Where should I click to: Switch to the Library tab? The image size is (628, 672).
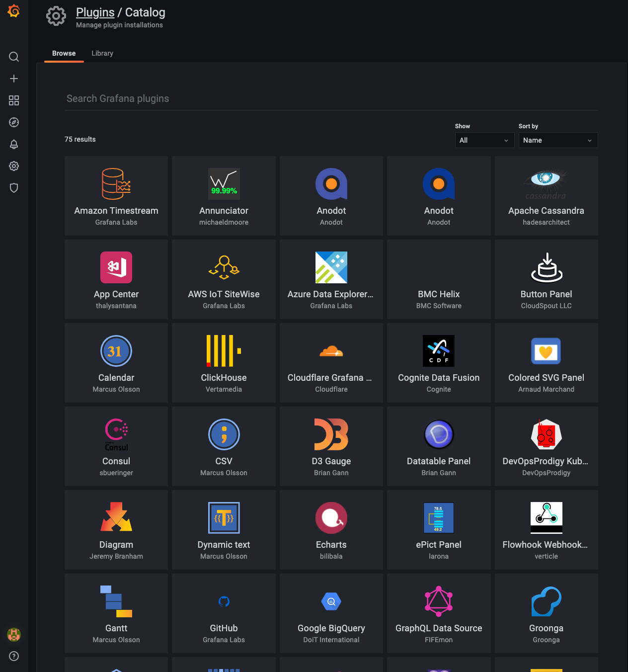click(x=102, y=53)
